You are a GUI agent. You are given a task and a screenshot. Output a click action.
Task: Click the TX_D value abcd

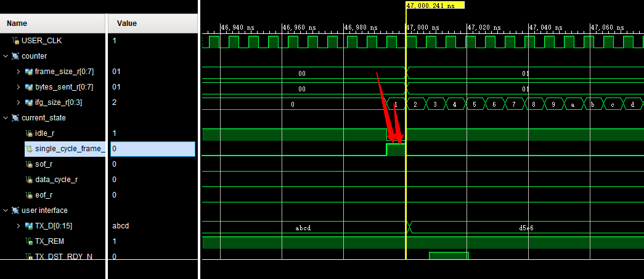click(120, 225)
